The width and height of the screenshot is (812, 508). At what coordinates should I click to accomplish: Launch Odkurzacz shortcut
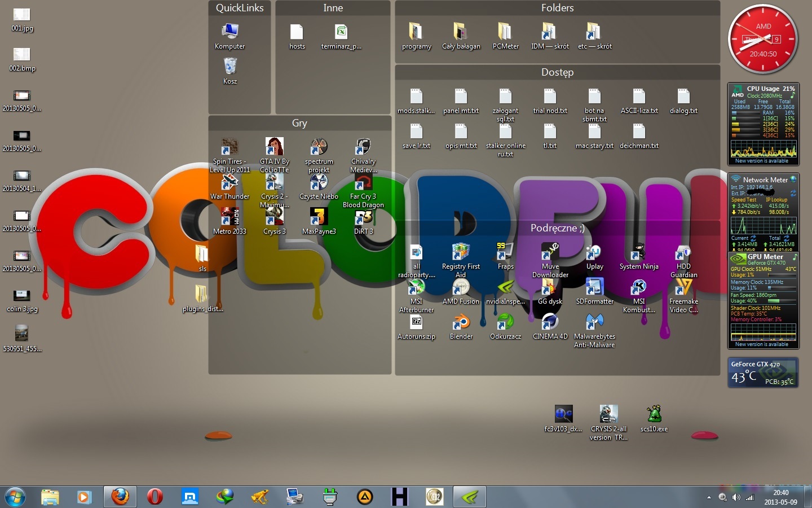[505, 327]
